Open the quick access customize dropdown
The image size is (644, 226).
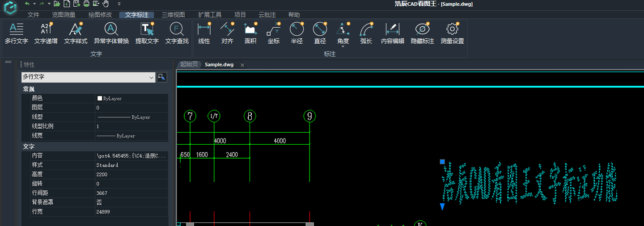pos(119,4)
